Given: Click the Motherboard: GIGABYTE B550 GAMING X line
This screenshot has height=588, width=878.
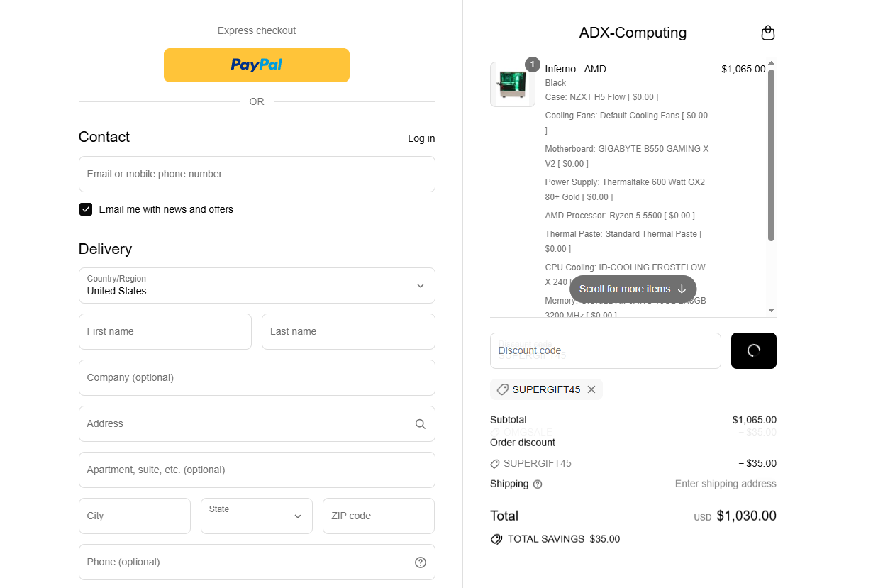Looking at the screenshot, I should coord(627,156).
